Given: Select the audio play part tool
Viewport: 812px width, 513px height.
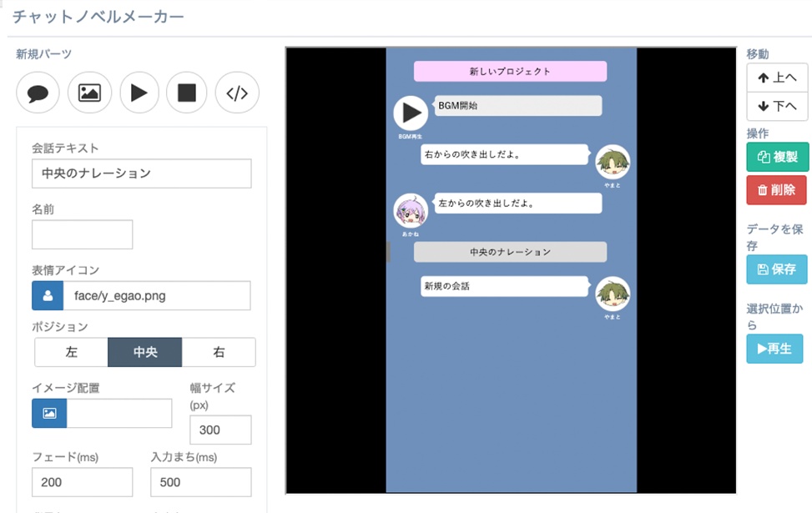Looking at the screenshot, I should coord(139,93).
